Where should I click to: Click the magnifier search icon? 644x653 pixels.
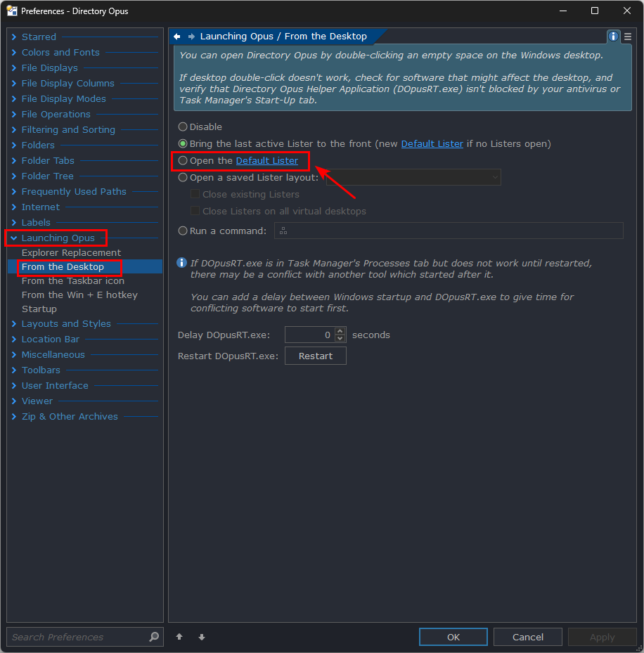(x=154, y=637)
